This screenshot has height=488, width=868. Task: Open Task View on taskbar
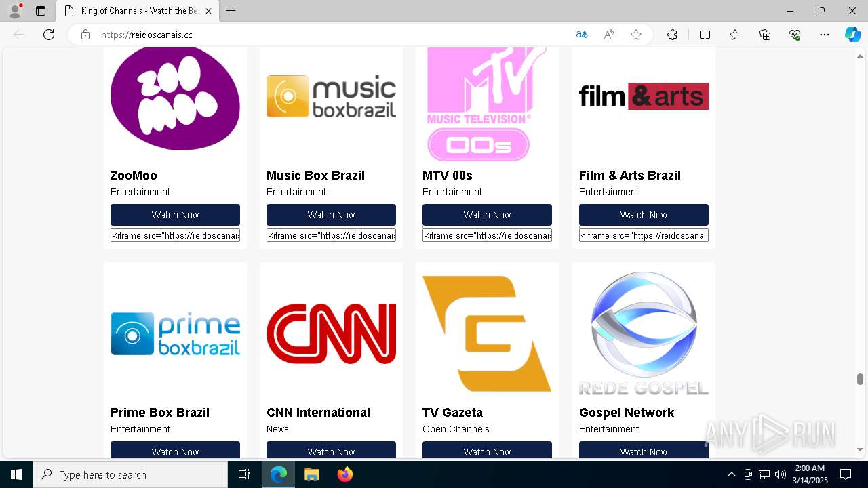pos(244,474)
